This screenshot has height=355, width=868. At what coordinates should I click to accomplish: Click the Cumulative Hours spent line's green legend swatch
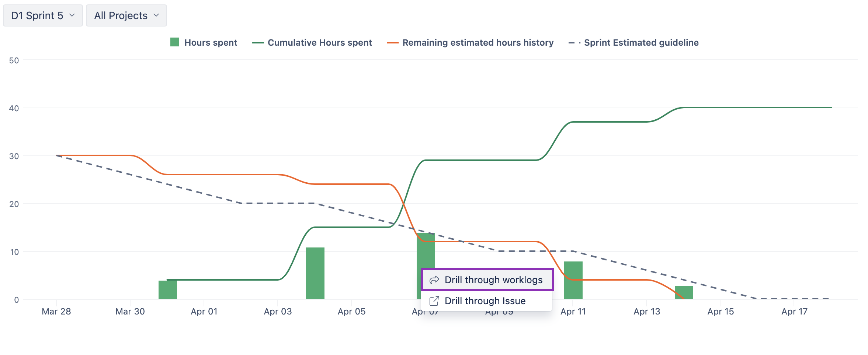coord(258,43)
